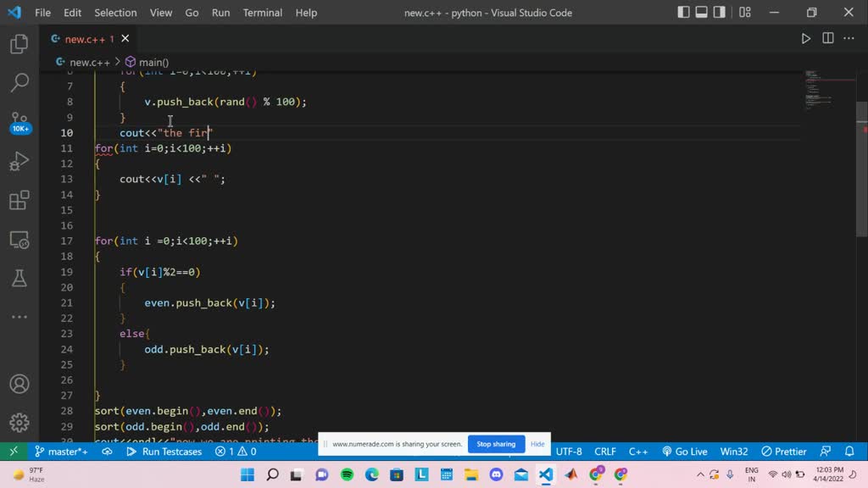Show hidden icons in the system tray
The height and width of the screenshot is (488, 868).
(x=700, y=474)
